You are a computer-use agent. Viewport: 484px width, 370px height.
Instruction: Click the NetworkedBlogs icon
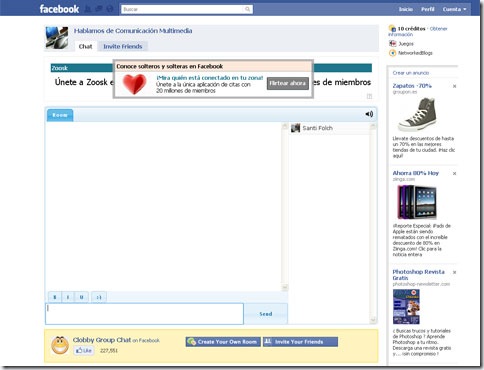pos(393,53)
